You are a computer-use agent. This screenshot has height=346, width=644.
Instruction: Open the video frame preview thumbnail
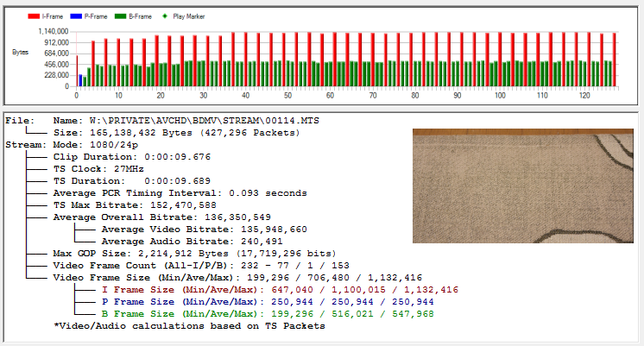tap(526, 186)
